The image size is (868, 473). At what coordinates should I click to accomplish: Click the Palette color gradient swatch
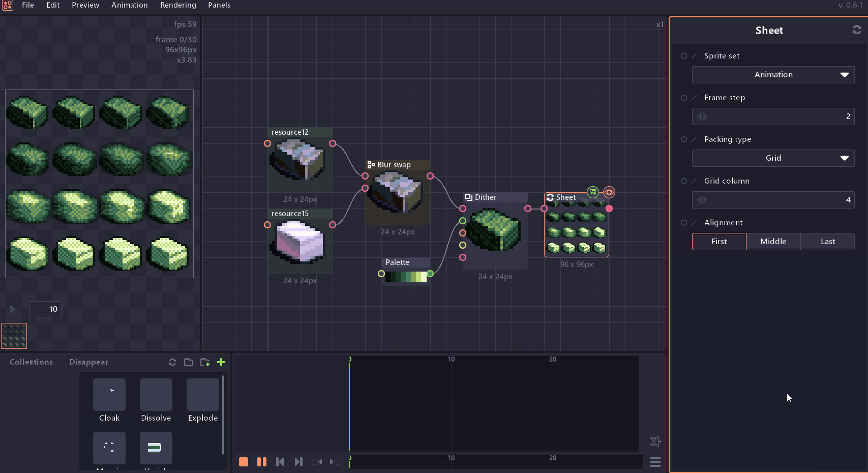pos(405,278)
